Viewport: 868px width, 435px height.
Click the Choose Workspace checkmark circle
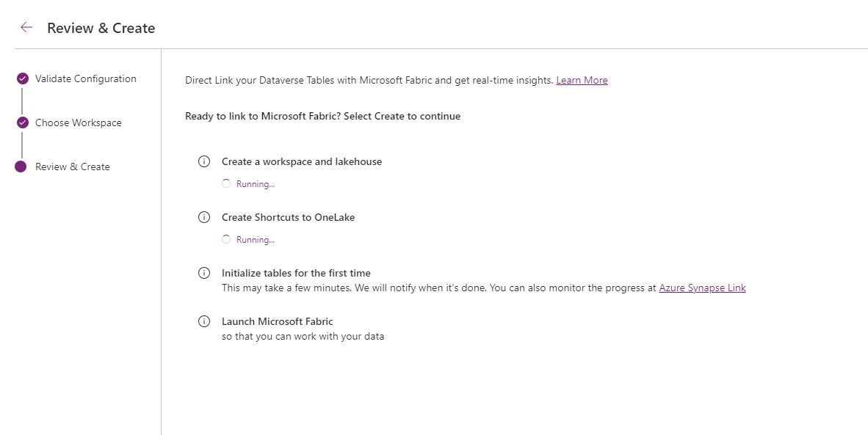pos(22,123)
